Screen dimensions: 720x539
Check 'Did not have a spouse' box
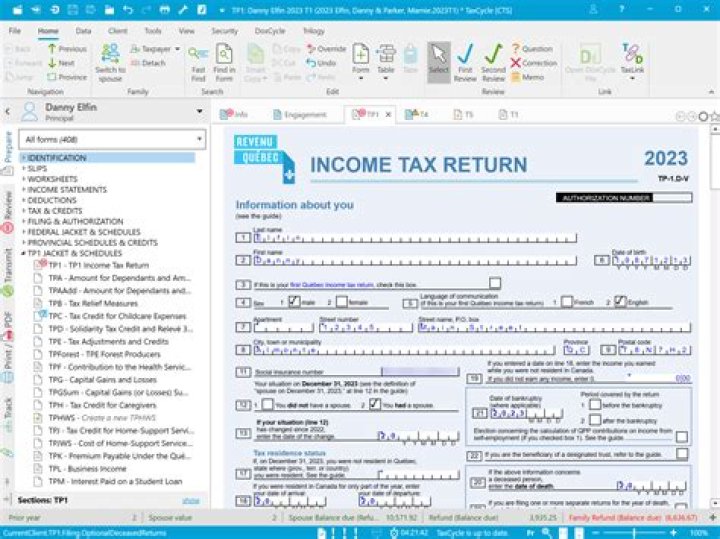pos(266,404)
